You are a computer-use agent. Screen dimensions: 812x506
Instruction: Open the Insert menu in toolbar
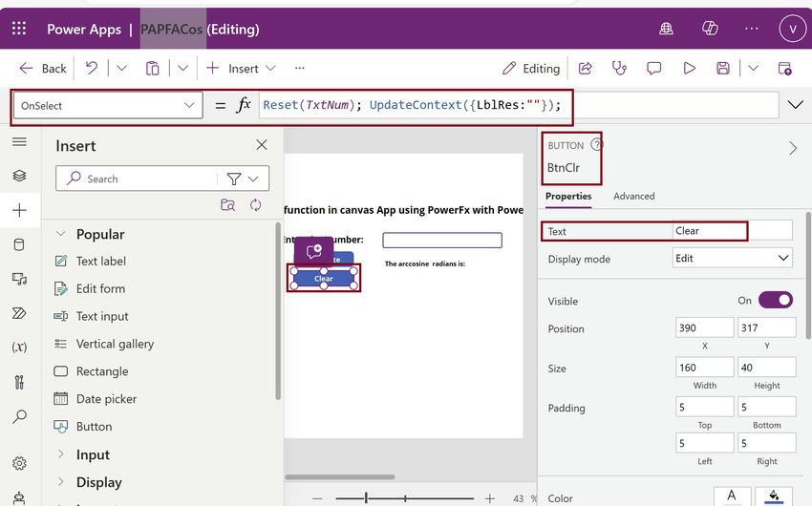pos(241,69)
